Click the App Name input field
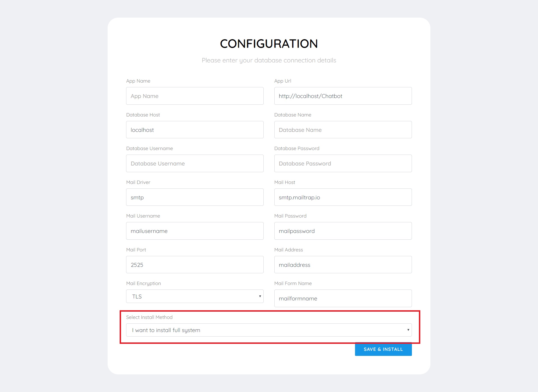The height and width of the screenshot is (392, 538). 195,96
